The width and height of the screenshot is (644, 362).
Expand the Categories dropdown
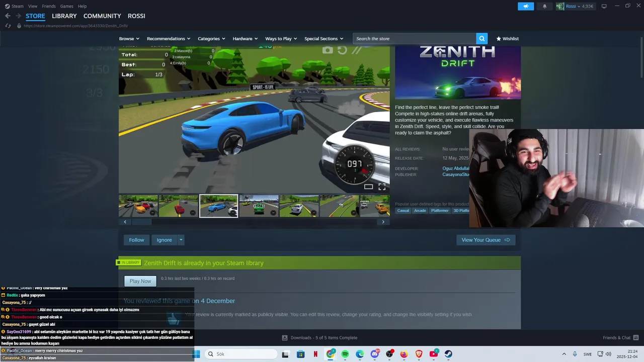(x=211, y=39)
